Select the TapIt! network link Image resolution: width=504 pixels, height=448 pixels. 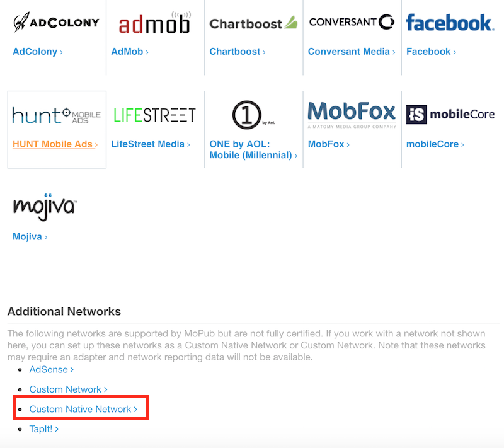43,429
